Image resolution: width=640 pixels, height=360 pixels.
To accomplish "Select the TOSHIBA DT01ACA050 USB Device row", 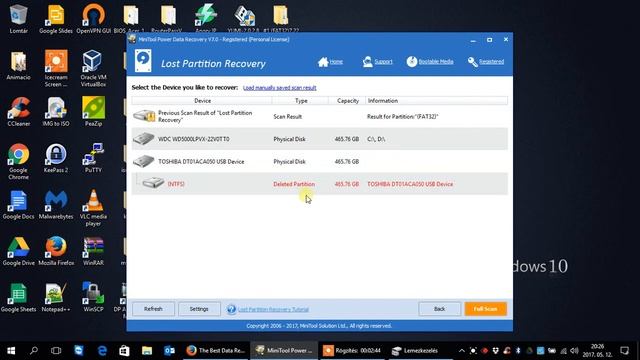I will (x=320, y=162).
